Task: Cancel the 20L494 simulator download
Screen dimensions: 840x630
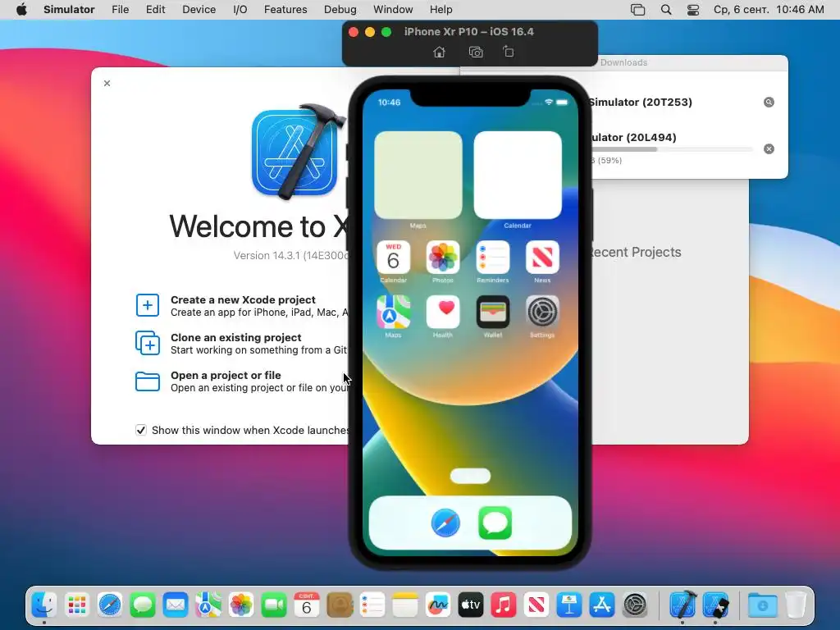Action: 769,149
